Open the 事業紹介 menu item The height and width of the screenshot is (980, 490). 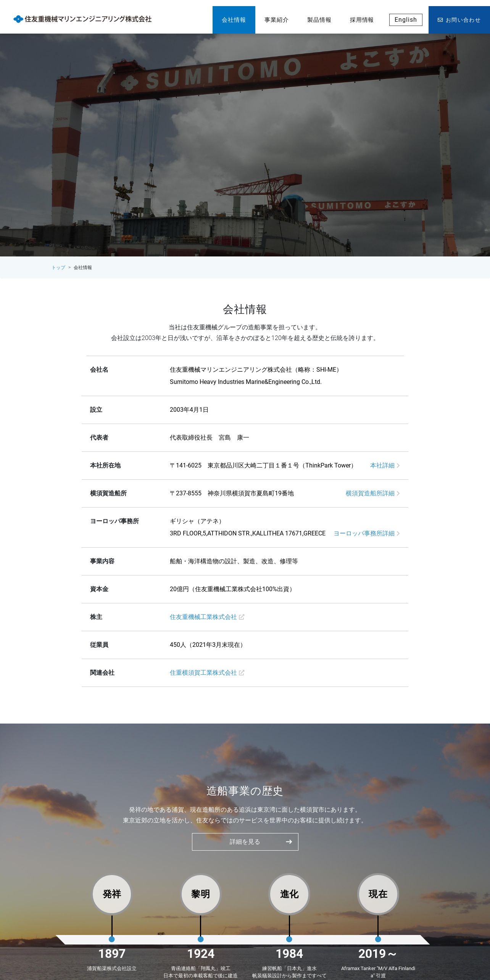(277, 20)
